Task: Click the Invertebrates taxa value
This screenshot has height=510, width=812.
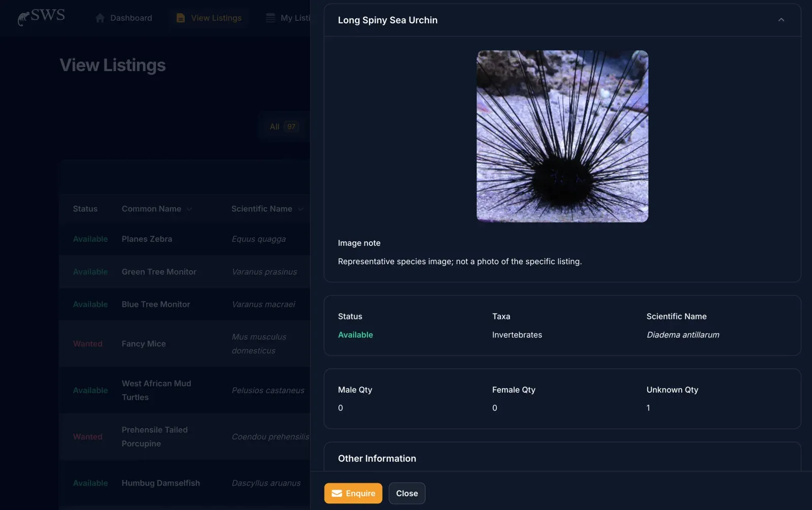Action: pyautogui.click(x=517, y=335)
